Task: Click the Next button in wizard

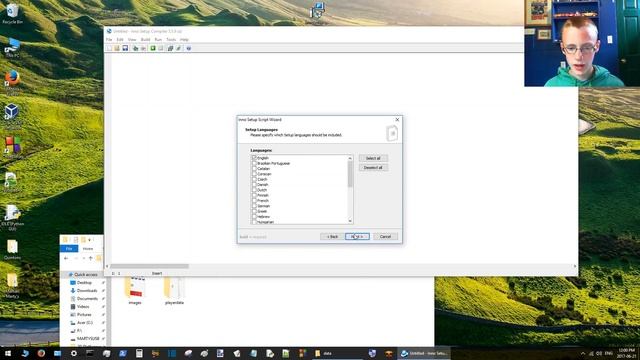Action: click(357, 237)
